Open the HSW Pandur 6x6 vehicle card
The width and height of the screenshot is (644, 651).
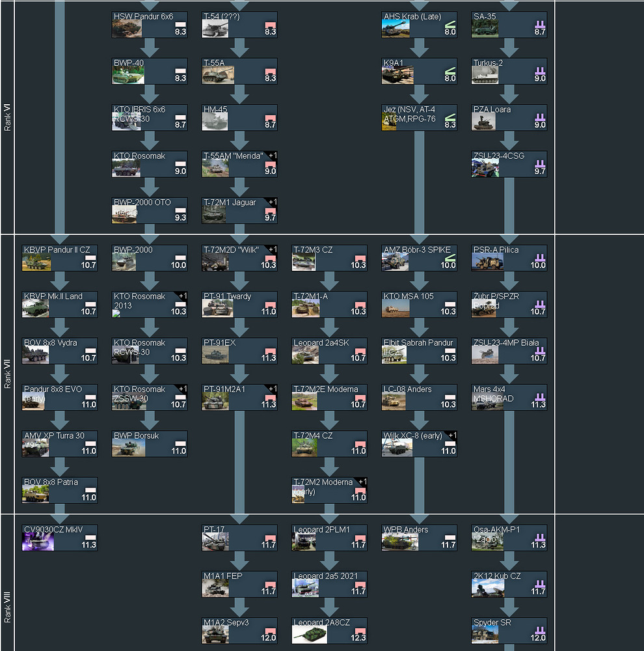pos(150,24)
